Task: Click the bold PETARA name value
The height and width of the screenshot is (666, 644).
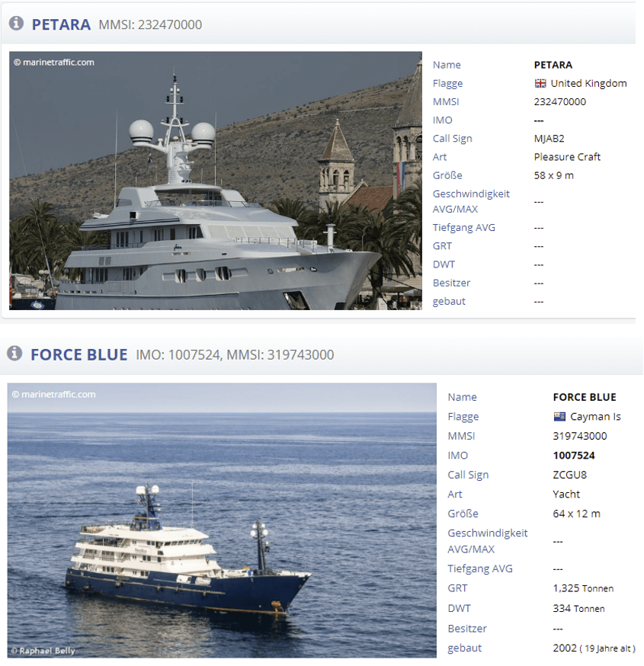Action: point(553,65)
